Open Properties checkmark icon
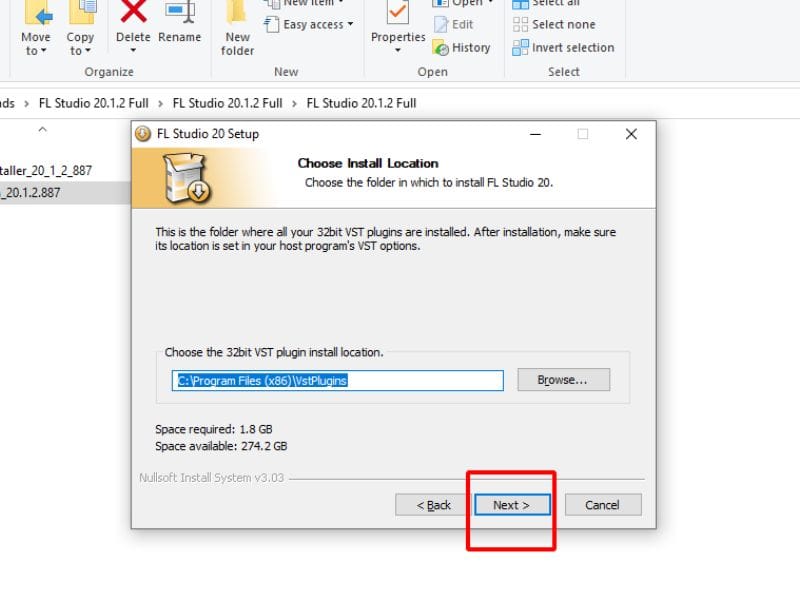 point(397,12)
